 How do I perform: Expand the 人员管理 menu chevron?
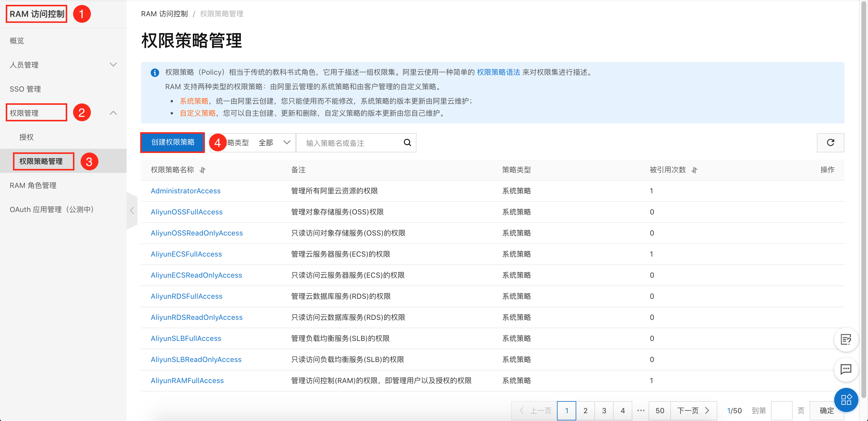tap(113, 65)
